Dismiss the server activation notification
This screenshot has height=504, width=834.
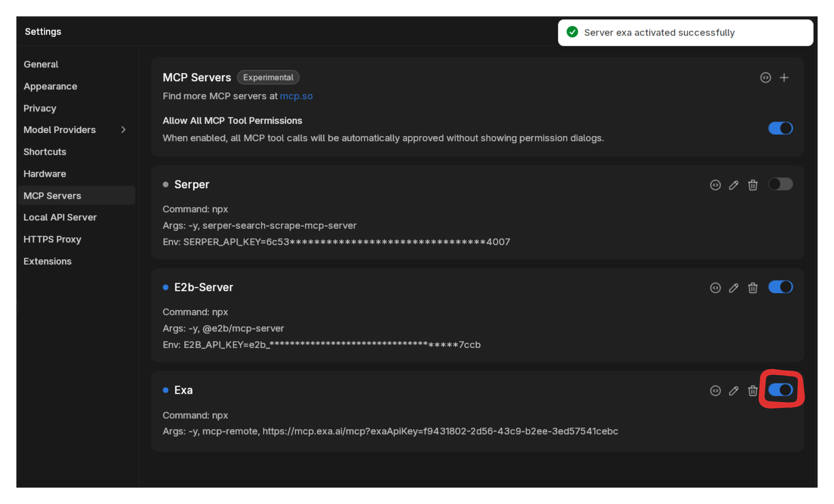(686, 32)
